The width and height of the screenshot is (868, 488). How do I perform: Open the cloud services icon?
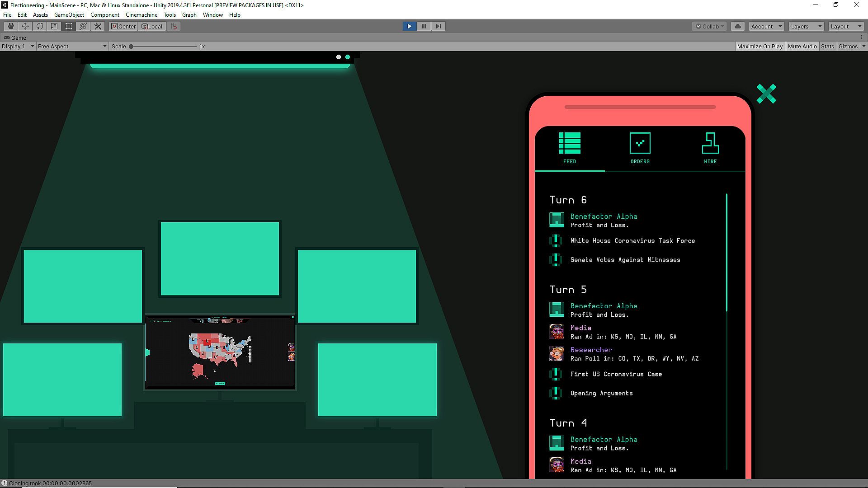(x=738, y=26)
